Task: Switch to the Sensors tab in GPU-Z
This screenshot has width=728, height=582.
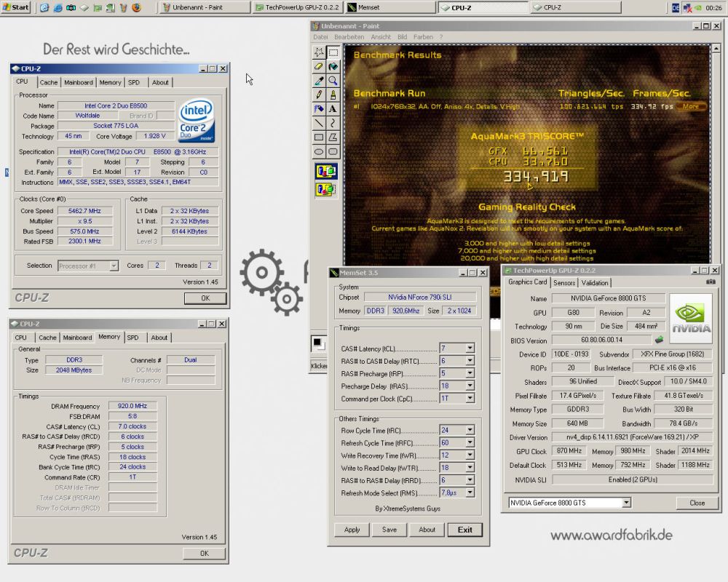Action: (564, 283)
